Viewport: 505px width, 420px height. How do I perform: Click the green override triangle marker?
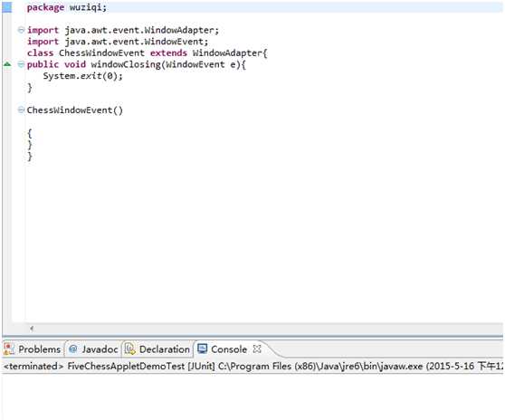coord(7,64)
